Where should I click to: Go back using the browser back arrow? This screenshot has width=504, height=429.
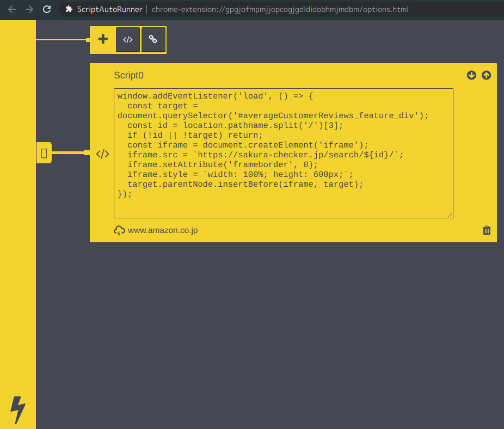pos(11,9)
